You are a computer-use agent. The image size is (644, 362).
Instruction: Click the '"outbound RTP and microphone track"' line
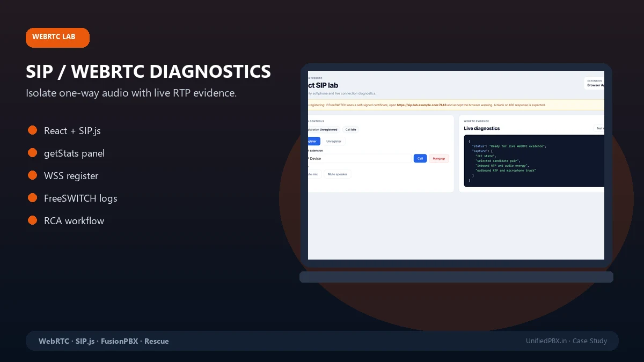(x=506, y=171)
